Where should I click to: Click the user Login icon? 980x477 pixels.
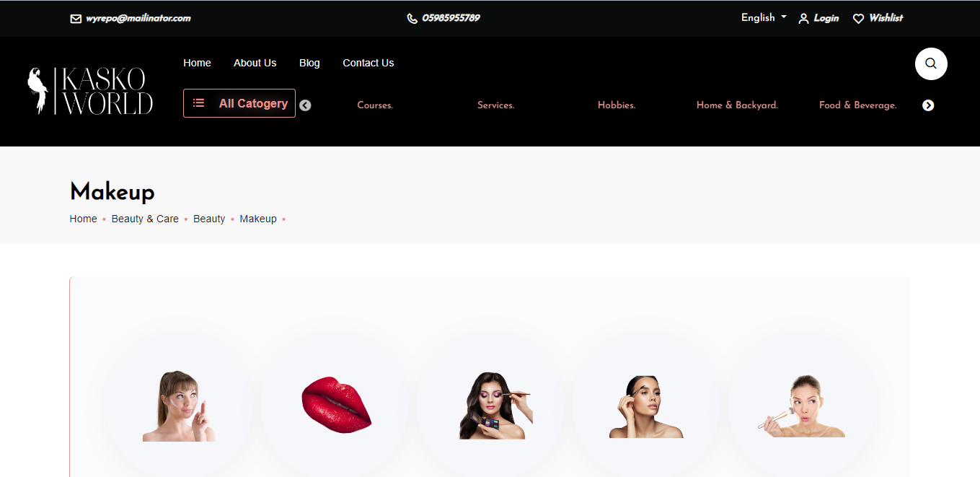pyautogui.click(x=803, y=19)
